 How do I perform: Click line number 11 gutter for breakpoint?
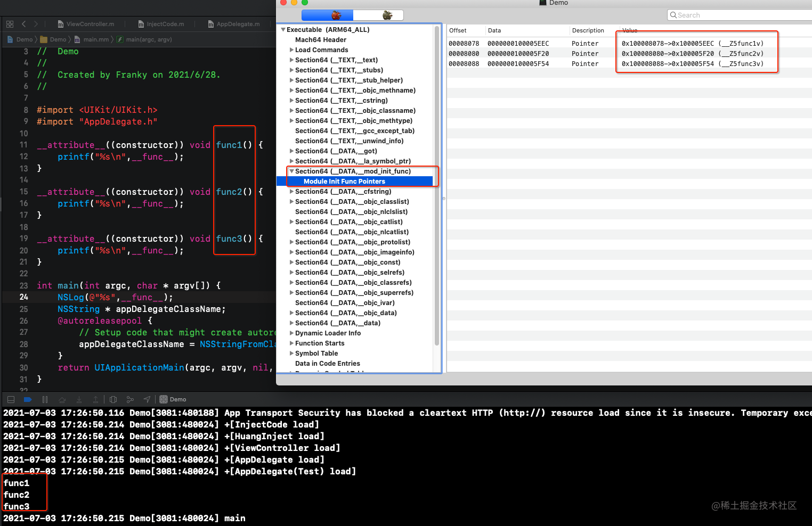(24, 145)
